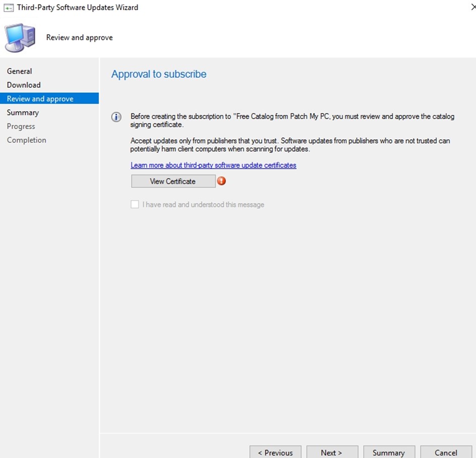Click the red warning icon beside View Certificate
Viewport: 476px width, 458px height.
click(x=221, y=181)
